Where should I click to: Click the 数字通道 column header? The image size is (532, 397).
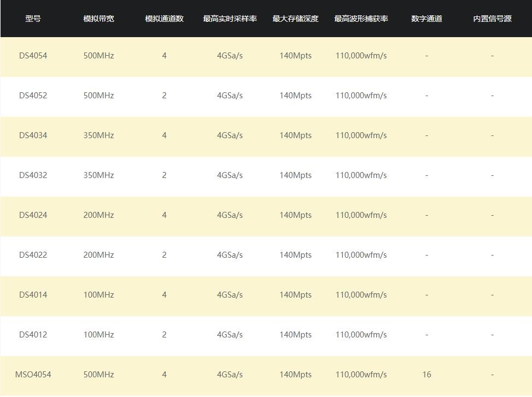427,19
